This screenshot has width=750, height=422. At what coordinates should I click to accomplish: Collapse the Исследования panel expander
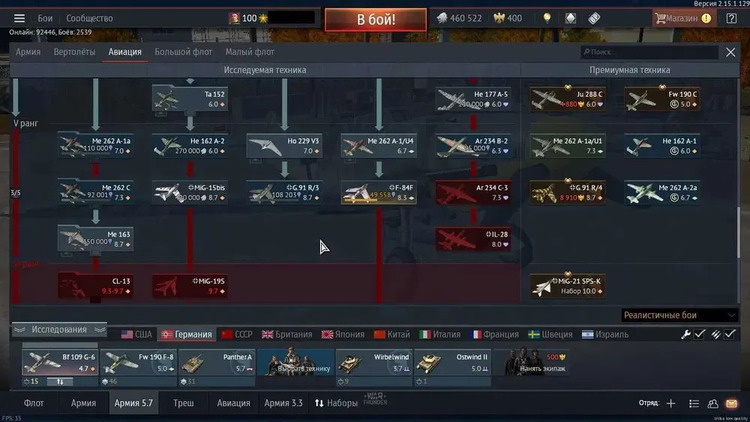click(x=59, y=330)
